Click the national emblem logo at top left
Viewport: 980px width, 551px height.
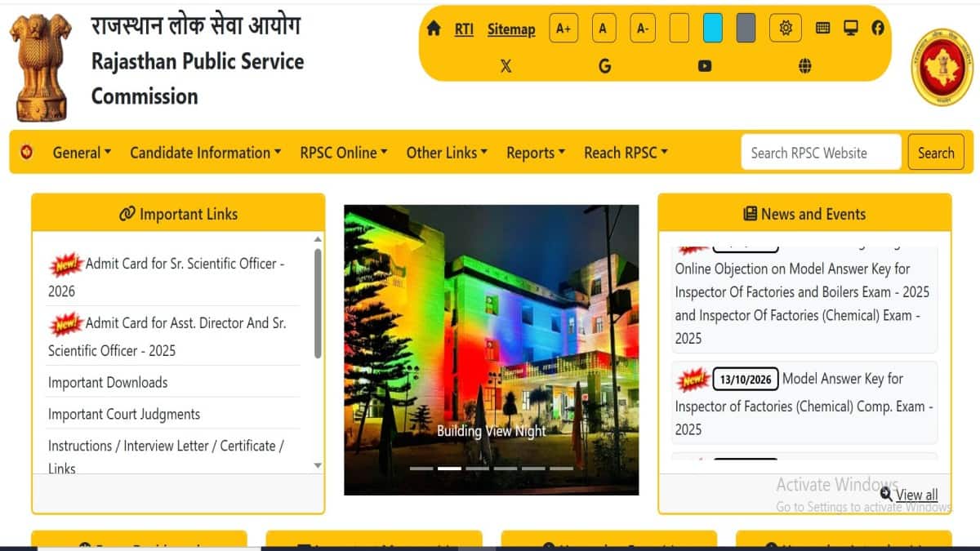click(40, 67)
